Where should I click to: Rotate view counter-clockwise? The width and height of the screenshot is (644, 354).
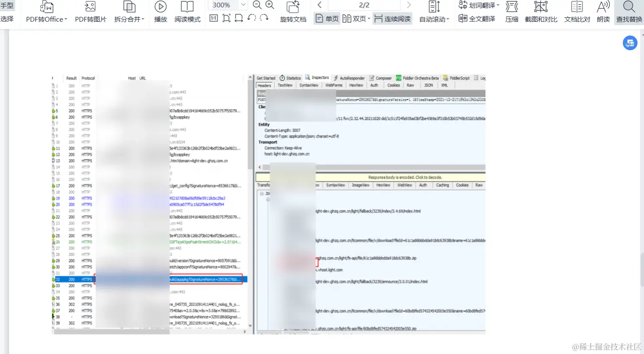coord(252,18)
